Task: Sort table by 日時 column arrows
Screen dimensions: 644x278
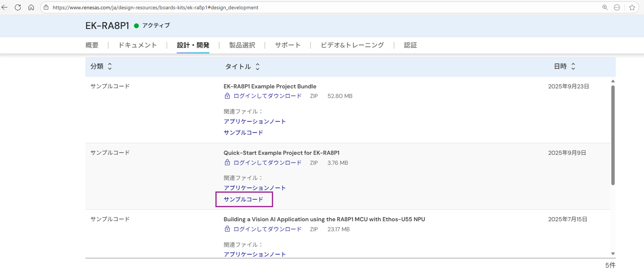Action: 573,66
